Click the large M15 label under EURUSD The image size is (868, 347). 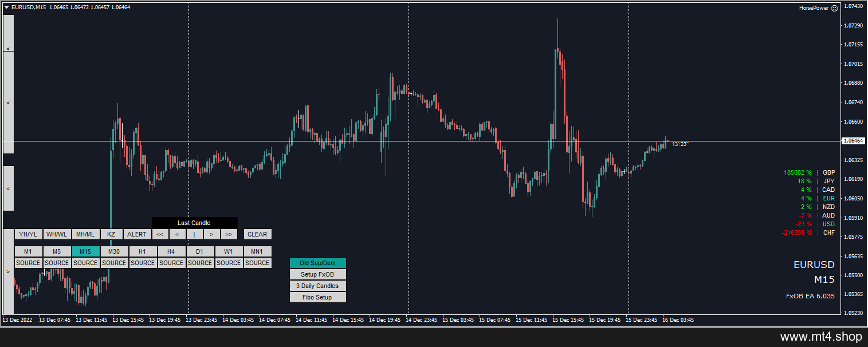pos(824,279)
